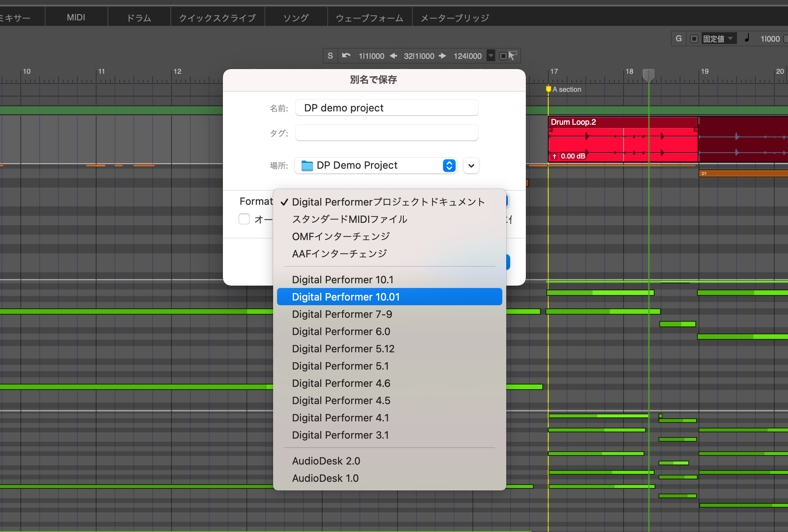Select Digital Performer 5.1 format
Viewport: 788px width, 532px height.
[x=389, y=366]
